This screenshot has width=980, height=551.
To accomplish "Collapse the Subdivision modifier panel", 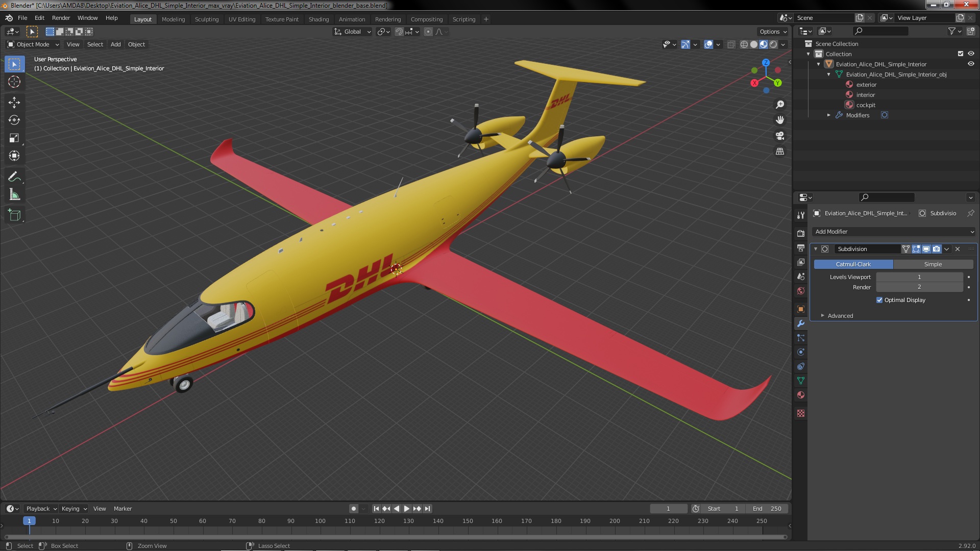I will tap(816, 249).
